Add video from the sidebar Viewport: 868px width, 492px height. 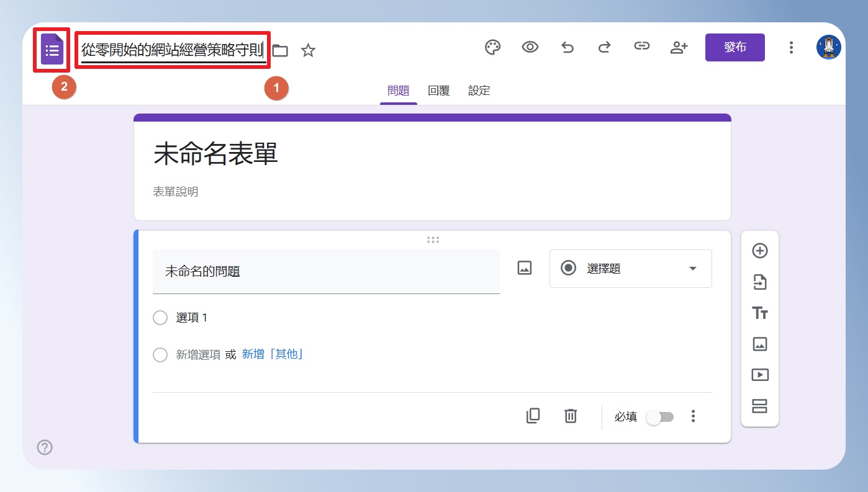tap(760, 375)
